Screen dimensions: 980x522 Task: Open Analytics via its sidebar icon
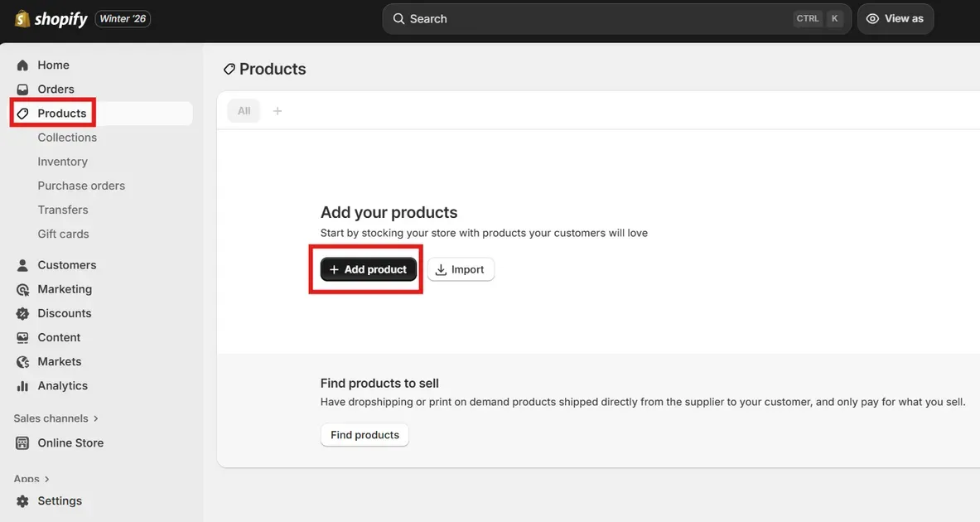click(x=22, y=385)
